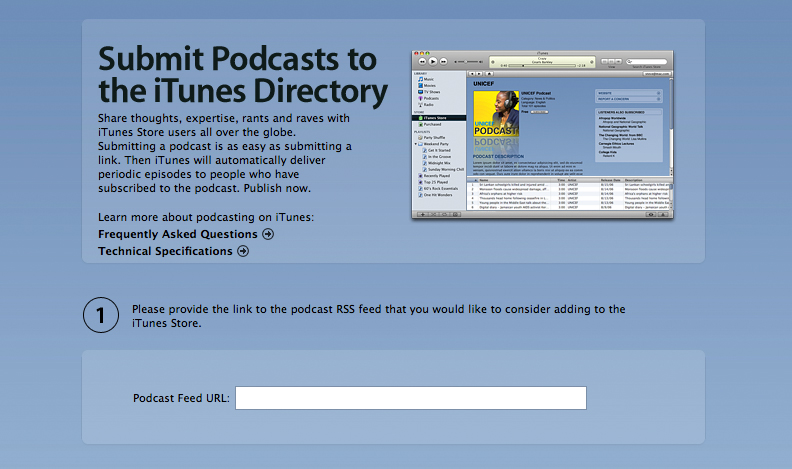Click the "Podcast Feed URL:" label
Image resolution: width=792 pixels, height=469 pixels.
[181, 398]
